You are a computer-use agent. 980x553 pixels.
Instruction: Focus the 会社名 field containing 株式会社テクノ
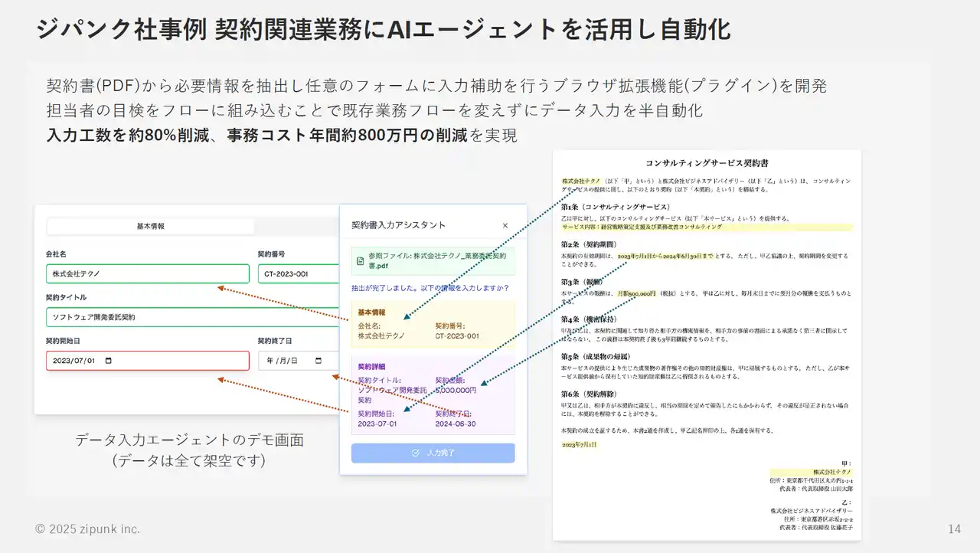click(x=148, y=273)
